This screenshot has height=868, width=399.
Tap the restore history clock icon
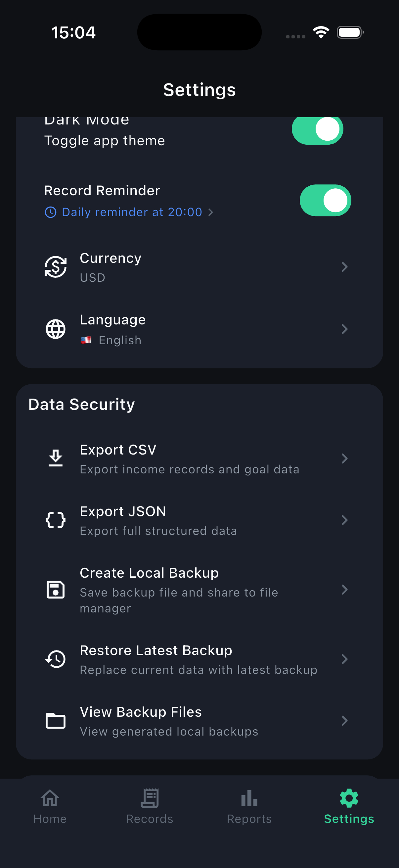[x=56, y=659]
